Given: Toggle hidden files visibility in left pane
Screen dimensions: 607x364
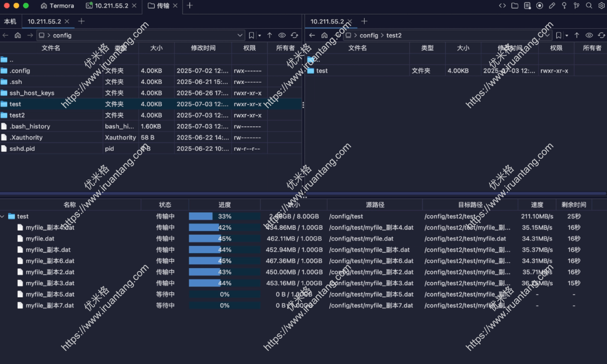Looking at the screenshot, I should click(x=282, y=35).
